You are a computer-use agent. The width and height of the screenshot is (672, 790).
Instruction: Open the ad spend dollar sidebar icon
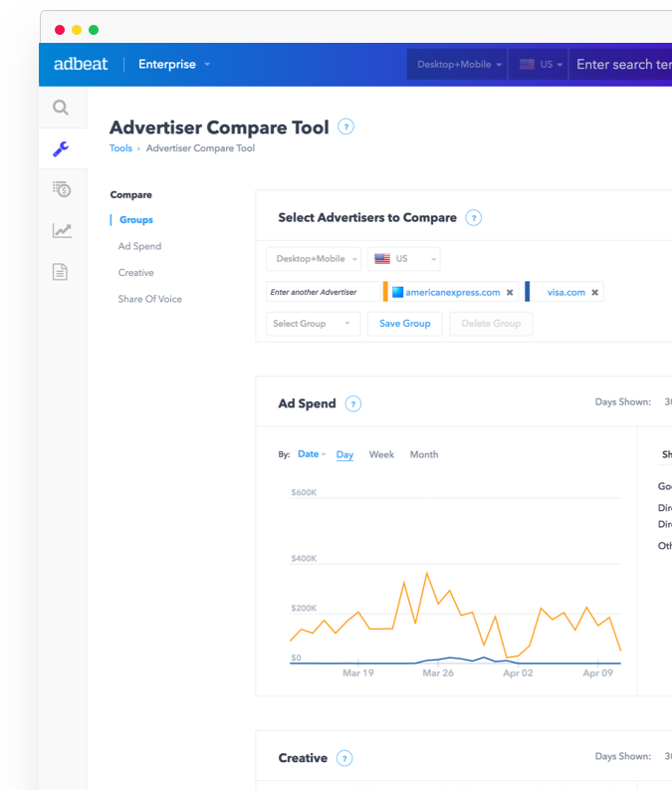61,189
